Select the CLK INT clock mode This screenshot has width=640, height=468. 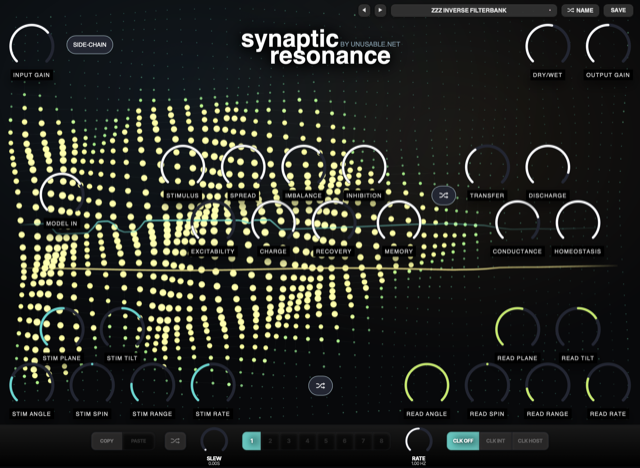(x=496, y=441)
